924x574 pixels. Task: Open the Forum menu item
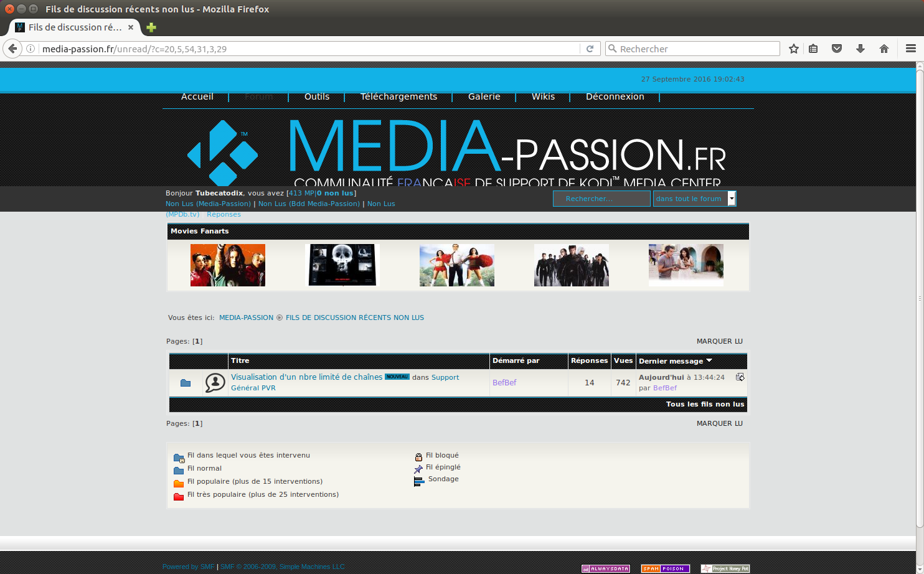tap(259, 96)
